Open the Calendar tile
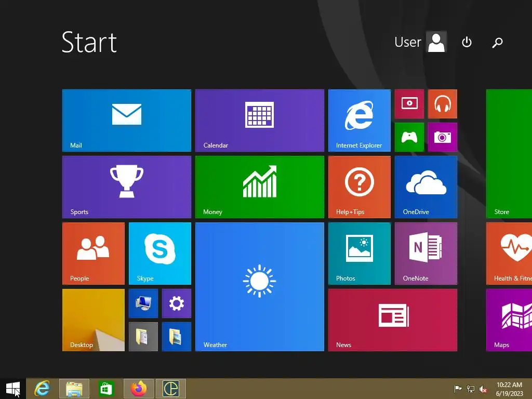Image resolution: width=532 pixels, height=399 pixels. click(260, 121)
